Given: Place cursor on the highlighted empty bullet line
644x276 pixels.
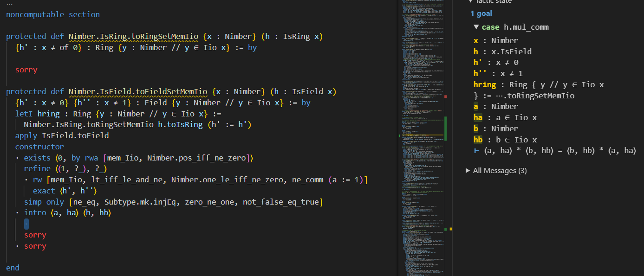Looking at the screenshot, I should click(x=26, y=225).
